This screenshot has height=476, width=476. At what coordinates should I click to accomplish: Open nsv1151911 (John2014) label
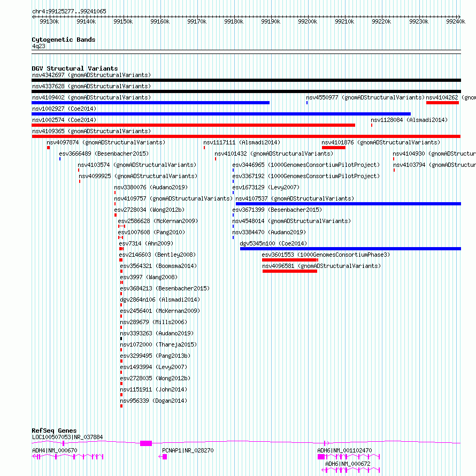point(153,389)
